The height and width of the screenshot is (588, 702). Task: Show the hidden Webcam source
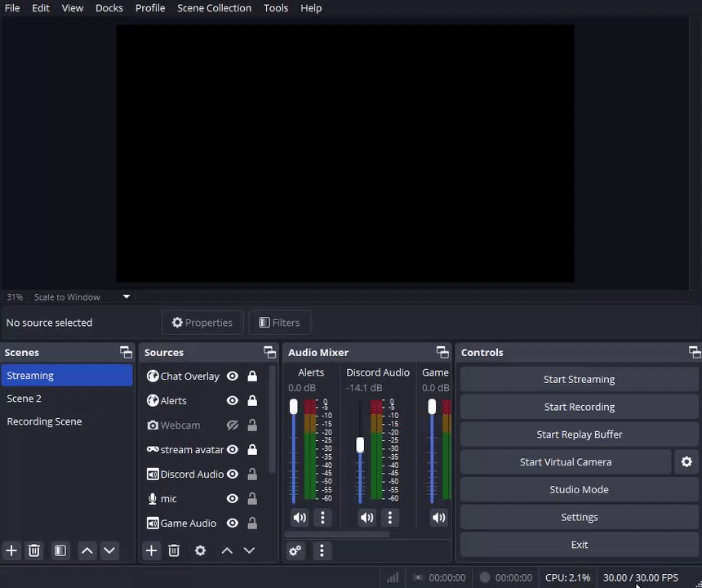pos(233,425)
